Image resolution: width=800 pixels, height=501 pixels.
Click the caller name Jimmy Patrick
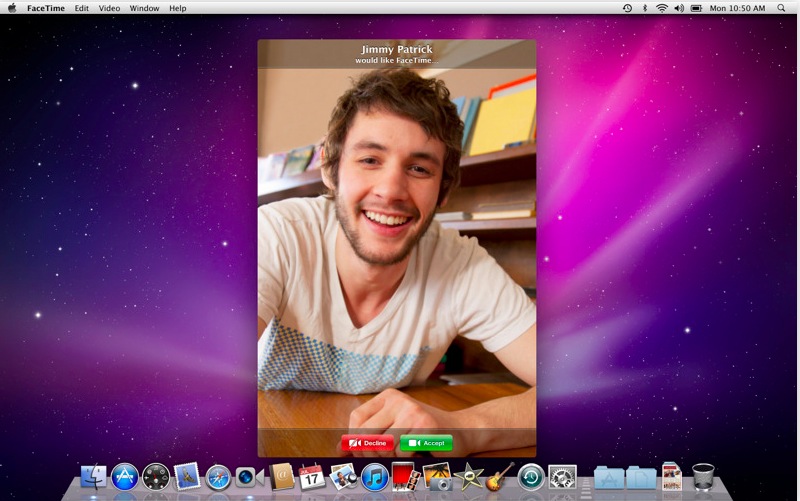[x=397, y=49]
